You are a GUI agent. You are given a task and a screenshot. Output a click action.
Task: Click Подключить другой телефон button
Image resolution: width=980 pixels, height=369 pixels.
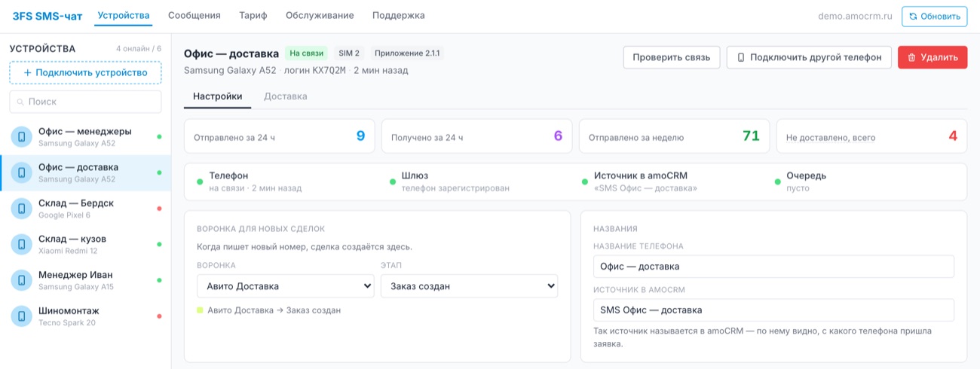(809, 57)
